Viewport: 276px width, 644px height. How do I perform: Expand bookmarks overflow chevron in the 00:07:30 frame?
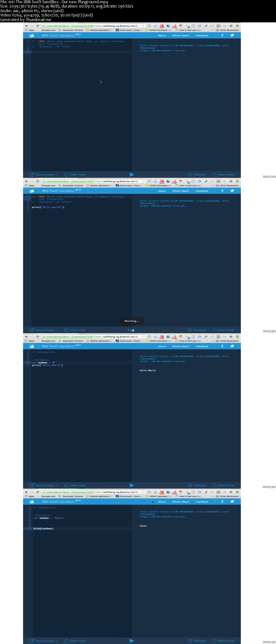(213, 496)
